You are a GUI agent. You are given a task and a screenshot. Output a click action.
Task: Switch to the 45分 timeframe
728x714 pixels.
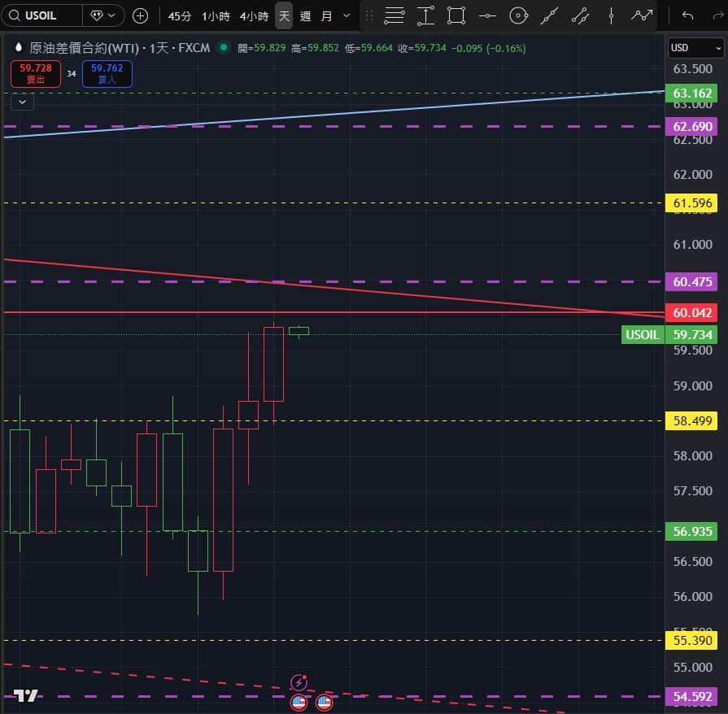(180, 16)
